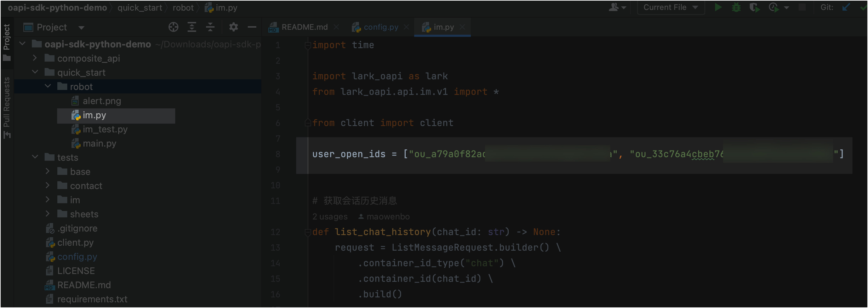Expand the composite_api folder
868x308 pixels.
[x=35, y=58]
